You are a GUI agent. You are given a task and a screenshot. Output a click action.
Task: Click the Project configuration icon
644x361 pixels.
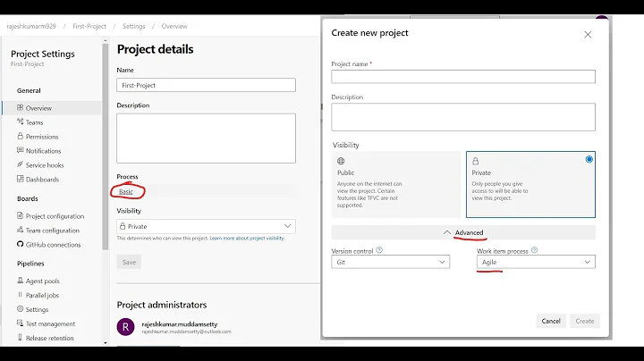tap(20, 215)
